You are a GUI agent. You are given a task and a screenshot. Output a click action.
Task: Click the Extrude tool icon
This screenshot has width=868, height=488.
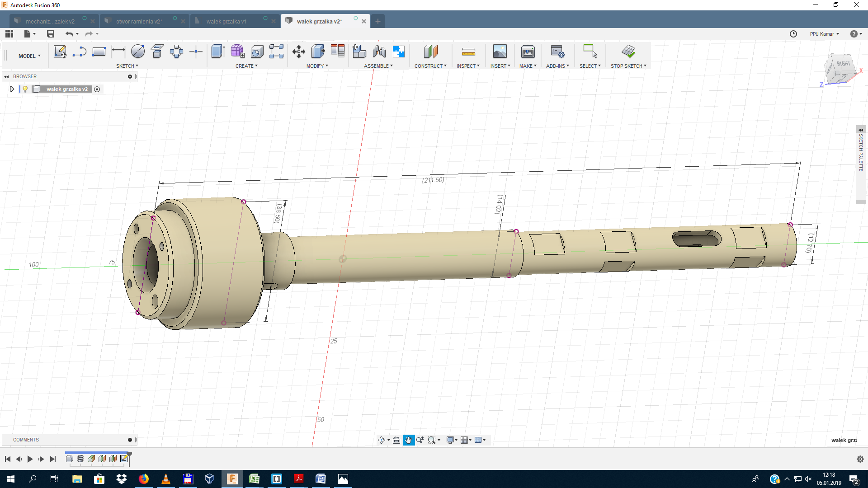point(218,52)
